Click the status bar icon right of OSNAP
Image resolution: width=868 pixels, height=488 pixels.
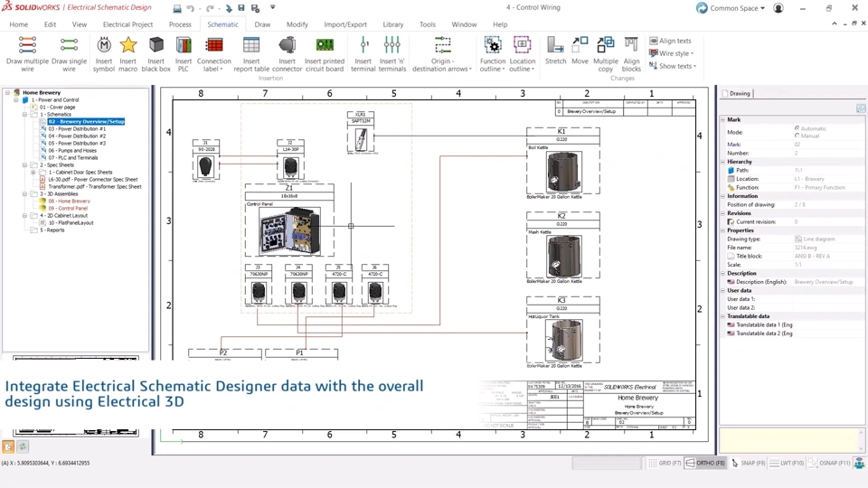pos(859,463)
